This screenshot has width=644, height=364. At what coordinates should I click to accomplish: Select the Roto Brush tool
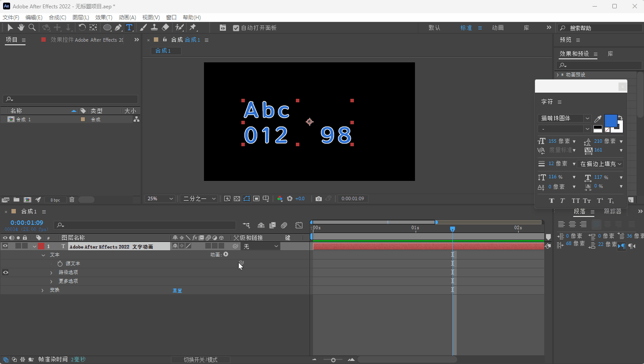pos(179,28)
